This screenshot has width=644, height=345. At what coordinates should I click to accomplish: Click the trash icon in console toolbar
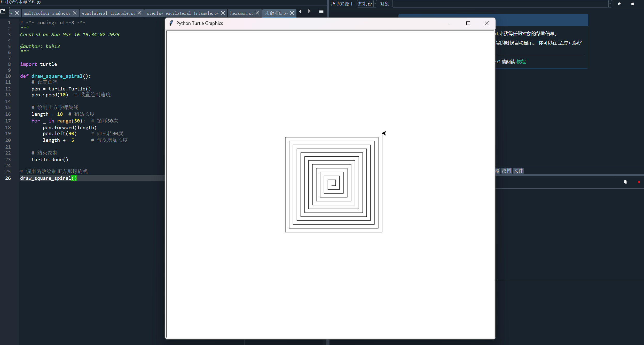[625, 182]
